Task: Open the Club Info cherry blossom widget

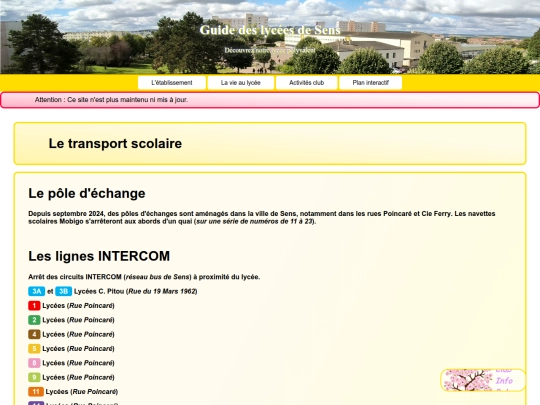Action: coord(483,380)
